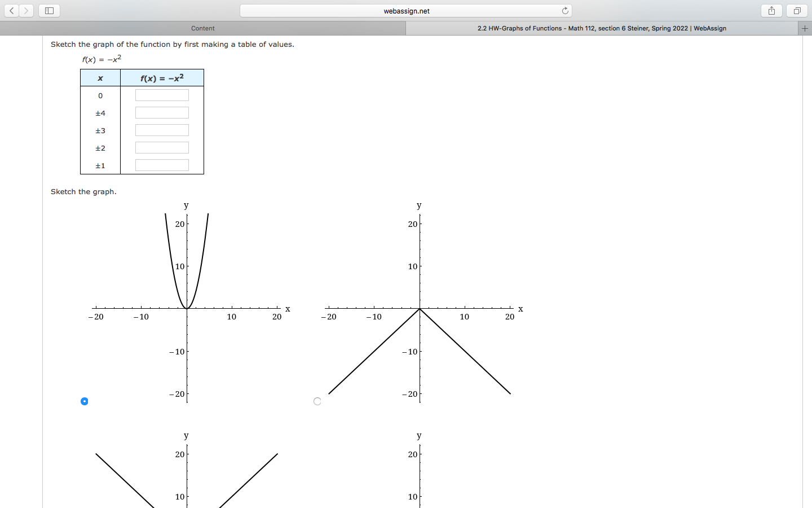Viewport: 812px width, 508px height.
Task: Switch to the 2.2 HW-Graphs of Functions tab
Action: click(602, 28)
